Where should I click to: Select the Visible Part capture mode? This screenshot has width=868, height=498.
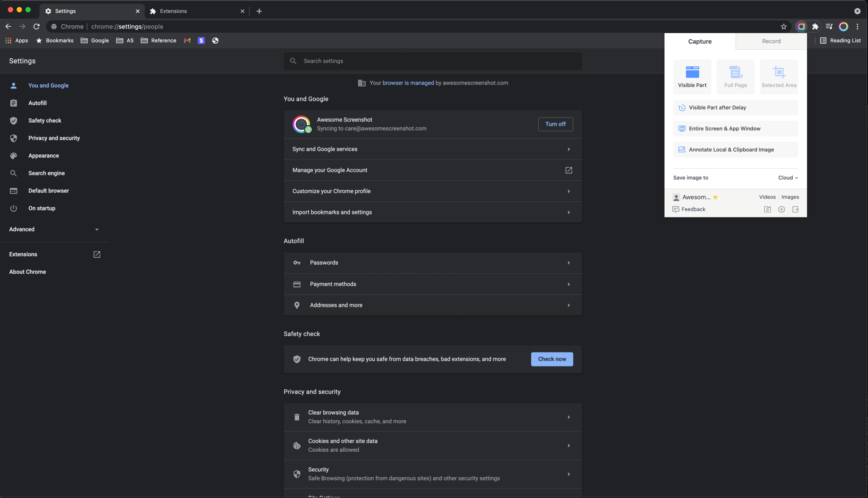click(692, 76)
